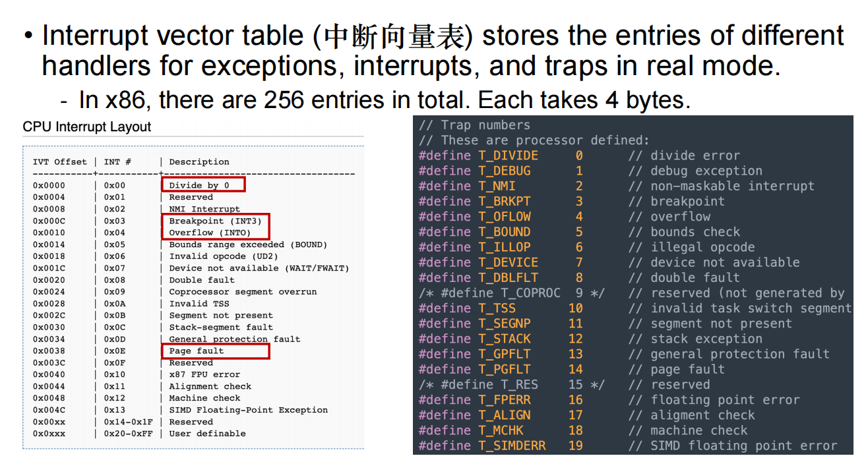Click the "// non-maskable interrupt" comment

pos(721,186)
